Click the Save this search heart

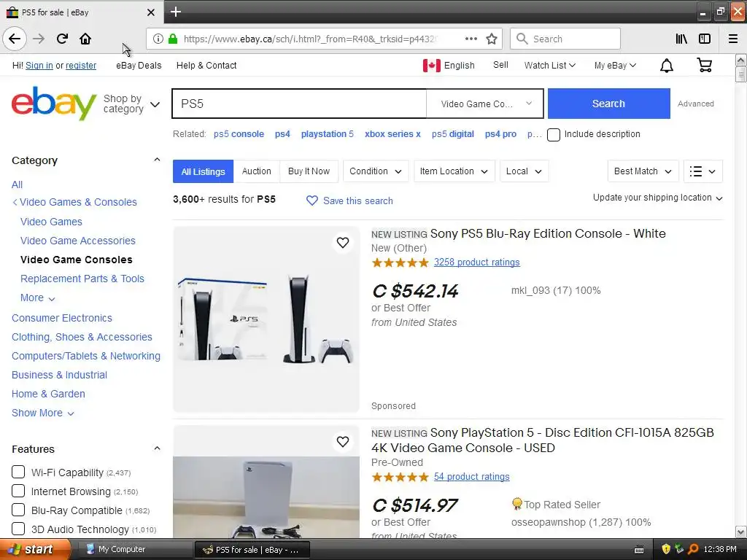coord(312,201)
